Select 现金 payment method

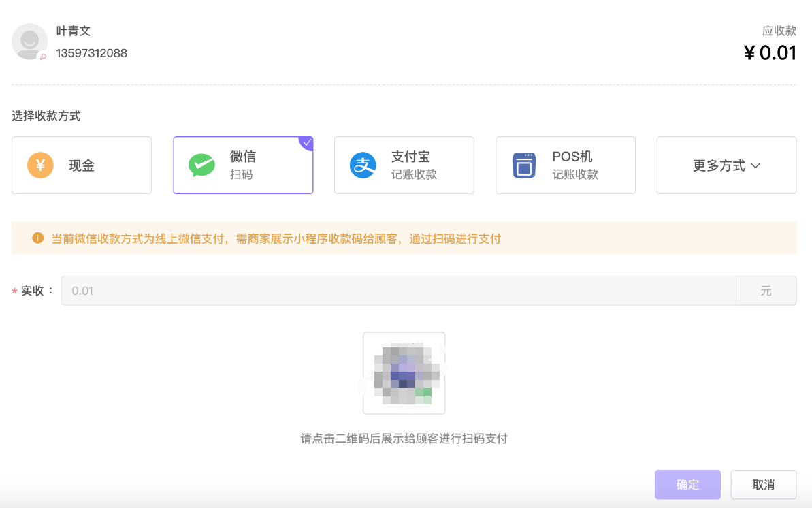pos(82,165)
